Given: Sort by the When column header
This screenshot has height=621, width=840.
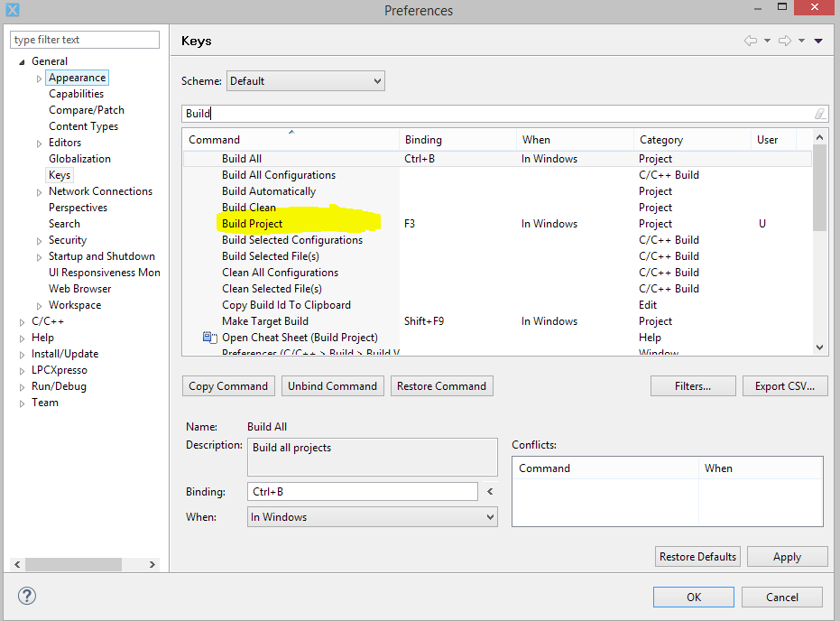Looking at the screenshot, I should pos(575,139).
